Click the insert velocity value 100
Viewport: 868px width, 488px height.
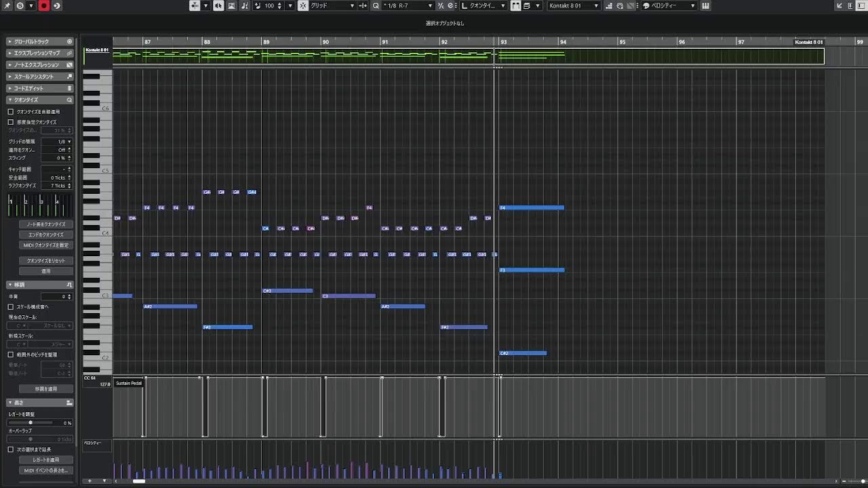tap(269, 5)
